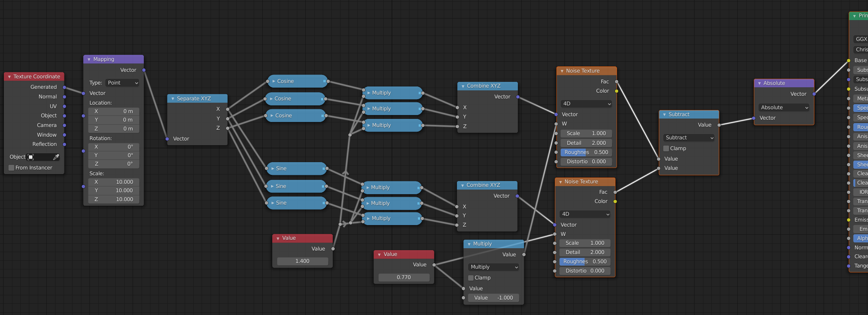This screenshot has height=315, width=868.
Task: Click Scale 1.000 in lower Noise Texture
Action: [x=585, y=243]
